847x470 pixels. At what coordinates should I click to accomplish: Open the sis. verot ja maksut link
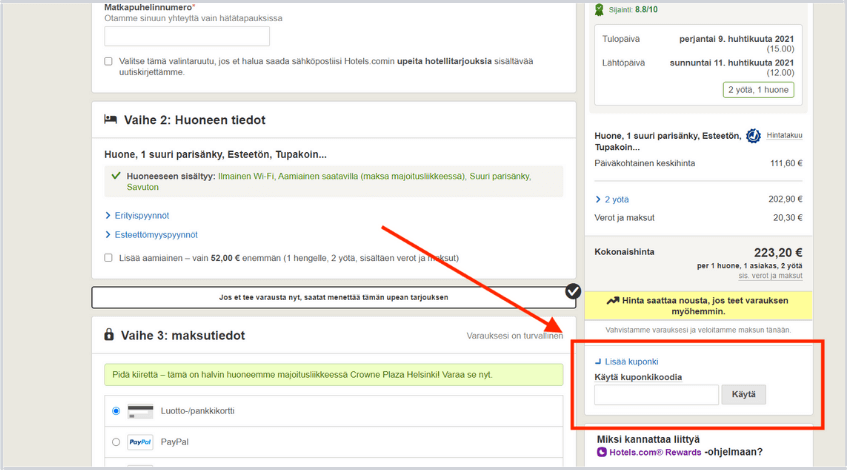tap(770, 275)
